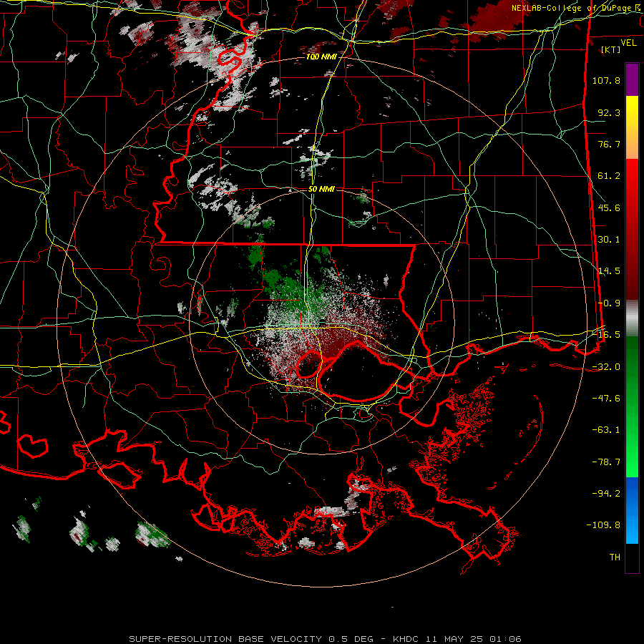Viewport: 644px width, 644px height.
Task: Click the blue segment of the color bar
Action: tap(632, 510)
